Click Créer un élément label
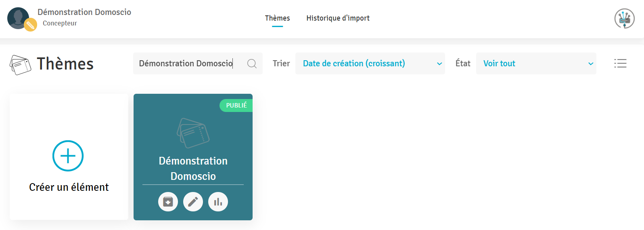The width and height of the screenshot is (644, 230). (x=69, y=187)
